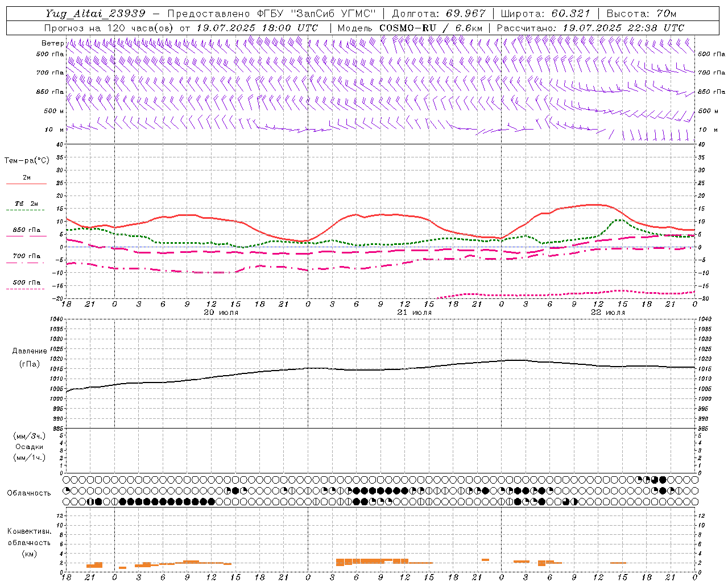
Task: Click the Широта: 60.321 value
Action: click(546, 14)
